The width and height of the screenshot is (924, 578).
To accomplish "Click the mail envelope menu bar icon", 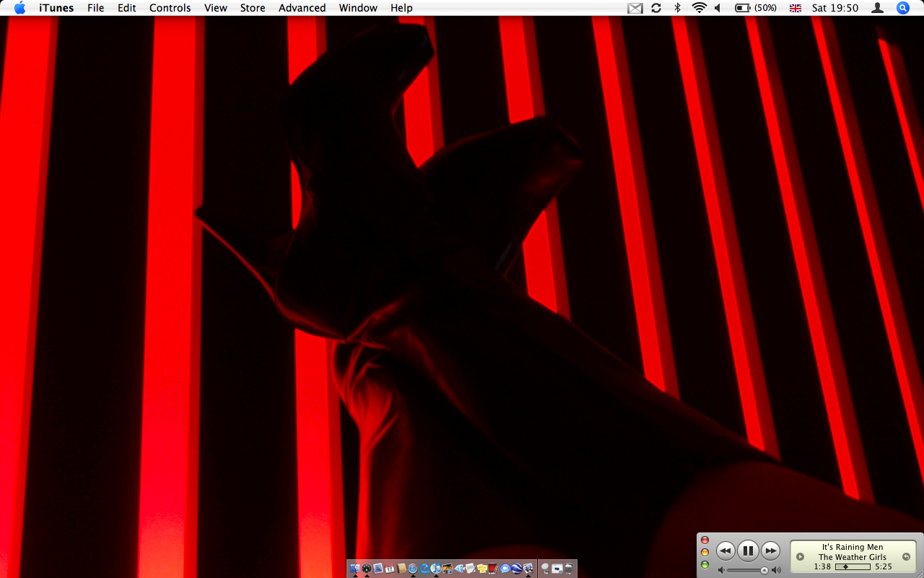I will tap(635, 8).
